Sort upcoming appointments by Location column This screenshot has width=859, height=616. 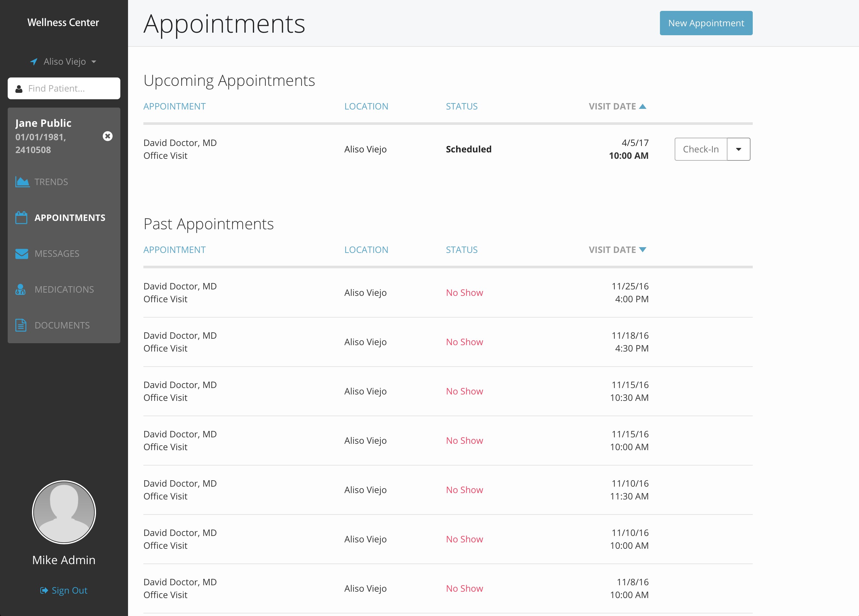(x=366, y=106)
